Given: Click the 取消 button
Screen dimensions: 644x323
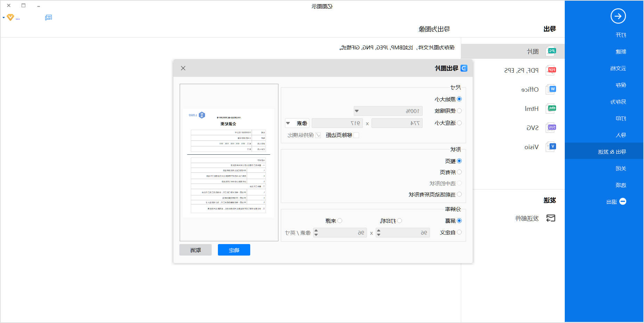Looking at the screenshot, I should pos(195,250).
